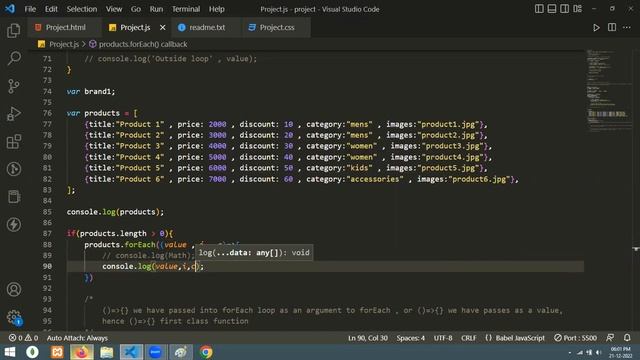Open the Go menu
Screen dimensions: 640x360
click(x=136, y=9)
